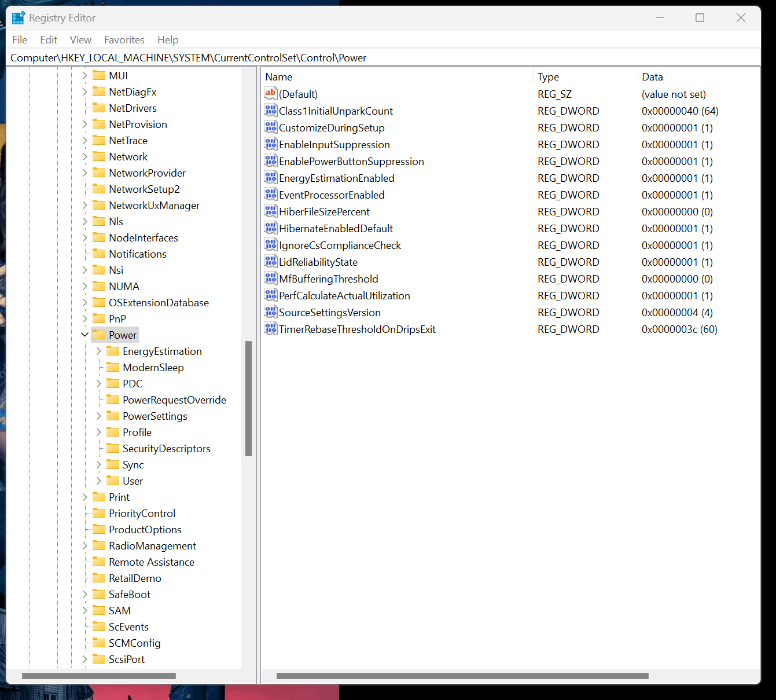Click the LidReliabilityState DWORD icon
The width and height of the screenshot is (776, 700).
[x=271, y=261]
